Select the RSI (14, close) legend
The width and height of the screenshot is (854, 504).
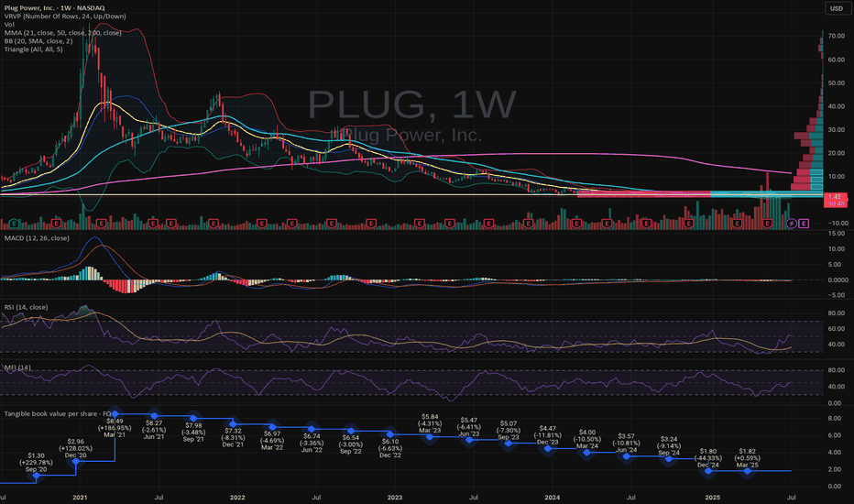[27, 307]
